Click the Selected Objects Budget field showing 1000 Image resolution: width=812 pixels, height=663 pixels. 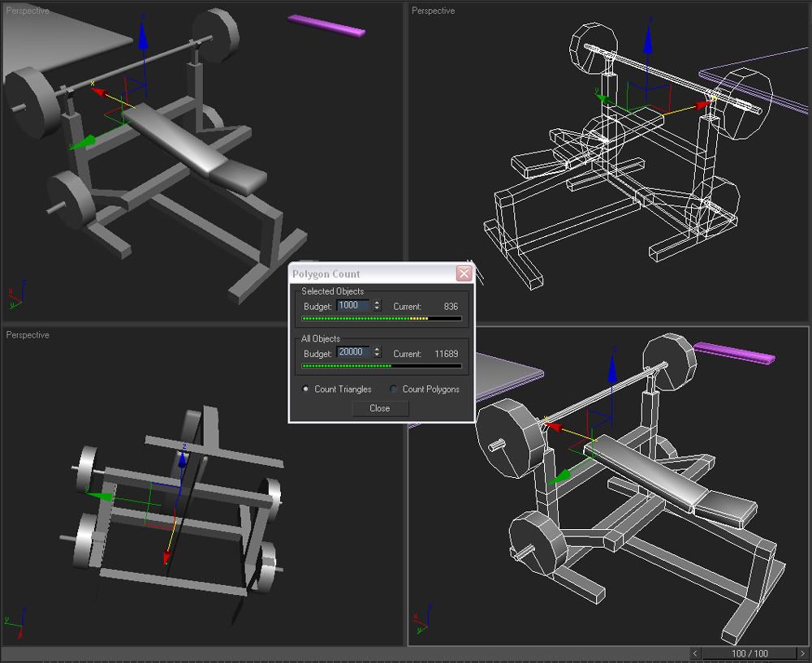pos(354,306)
